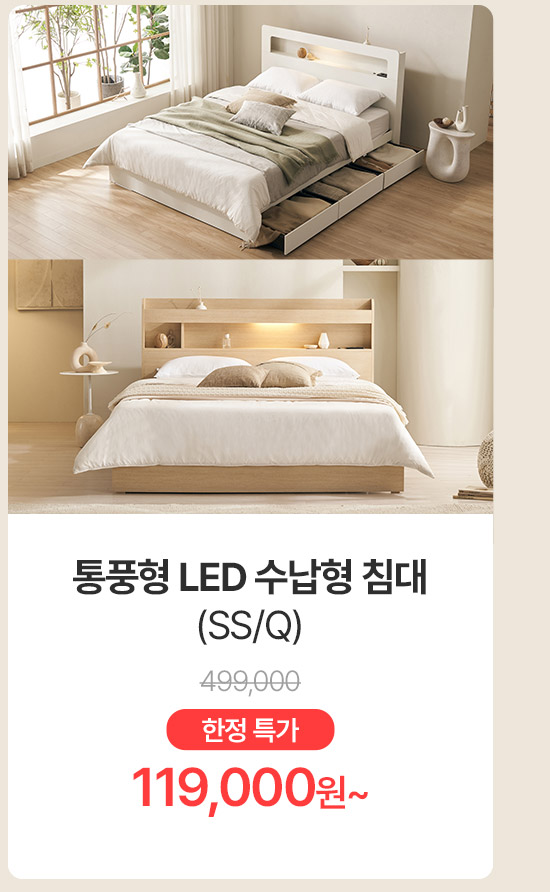Open the oak wood bed photo
Screen dimensions: 550x892
(250, 387)
